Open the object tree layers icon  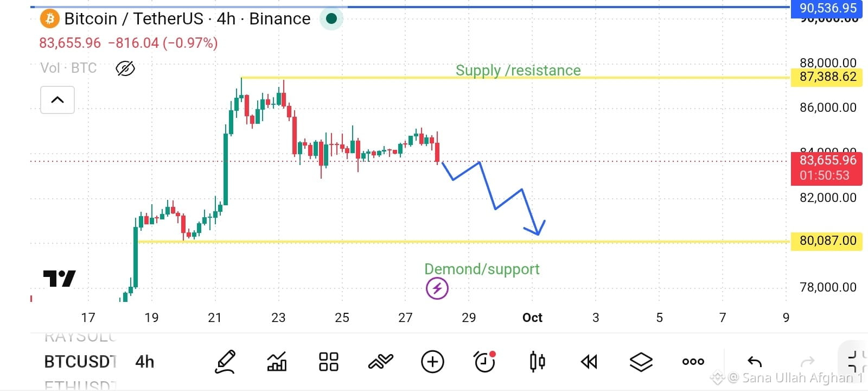641,362
